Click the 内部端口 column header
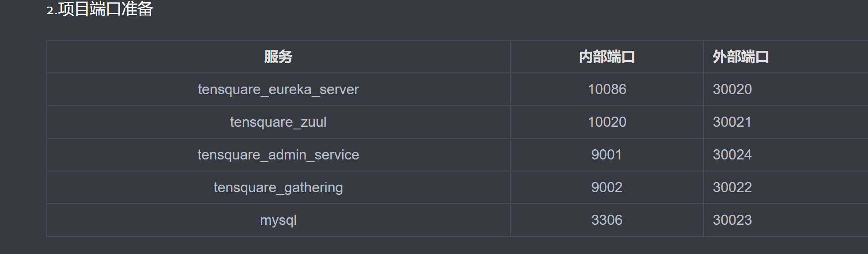The height and width of the screenshot is (254, 868). point(607,57)
